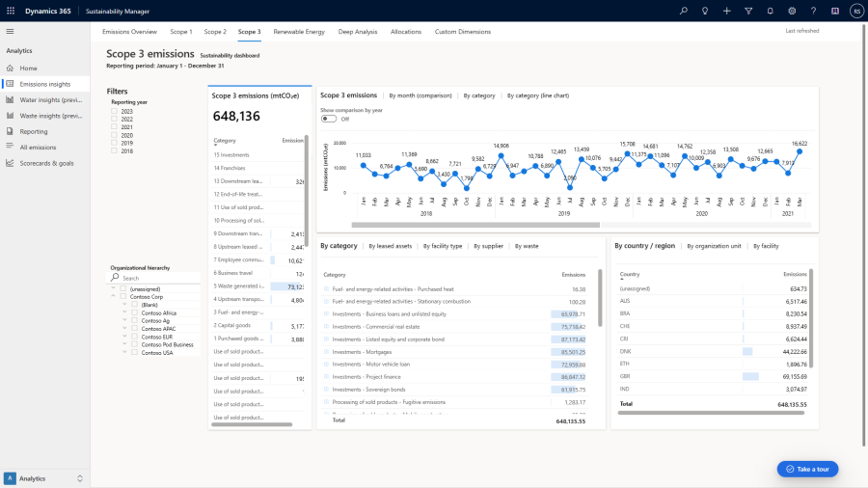Switch to the Renewable Energy tab

tap(299, 32)
